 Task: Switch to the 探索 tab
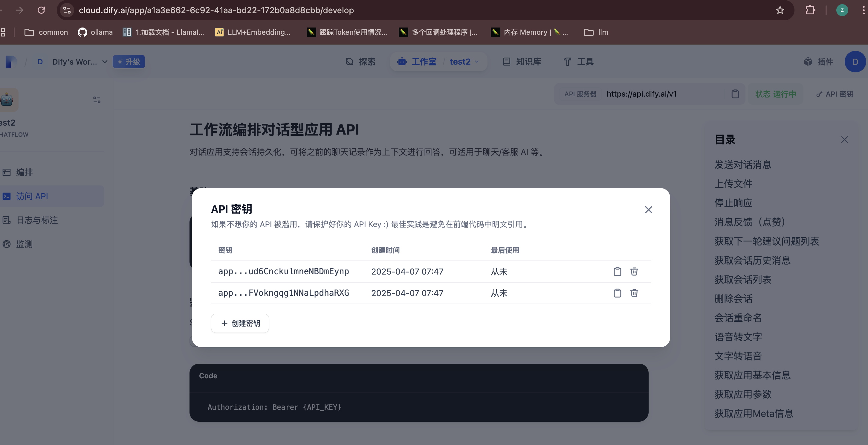(360, 62)
